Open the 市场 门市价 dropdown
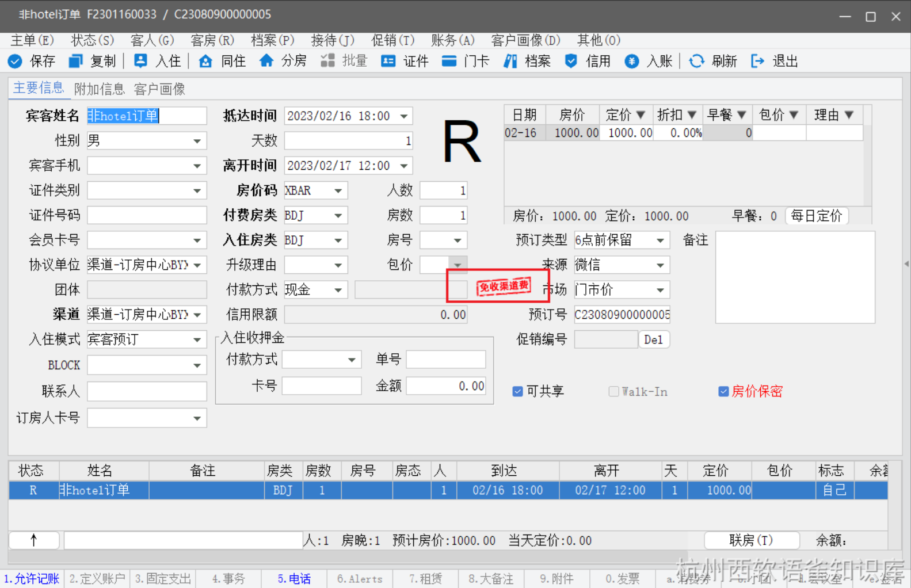Screen dimensions: 911x588 661,290
